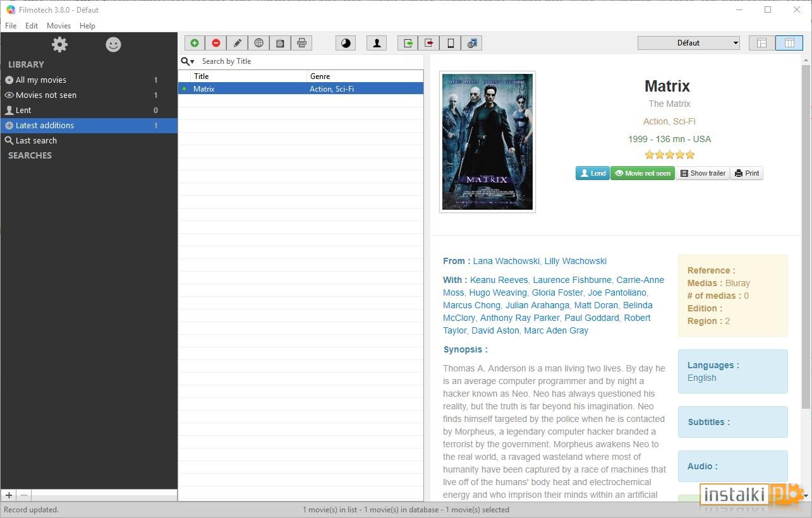Expand search criteria magnifier dropdown
The image size is (812, 518).
(188, 61)
